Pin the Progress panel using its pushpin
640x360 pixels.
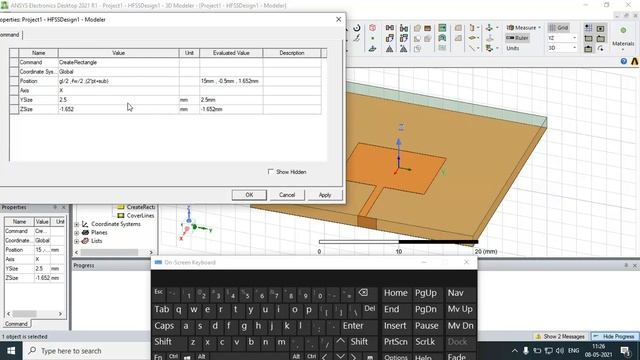pyautogui.click(x=626, y=265)
